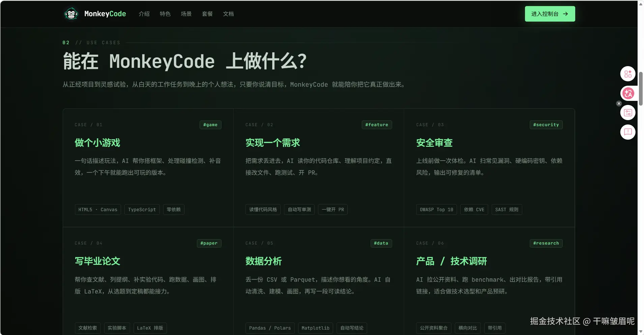Open the 安全审查 case card title

(x=434, y=143)
